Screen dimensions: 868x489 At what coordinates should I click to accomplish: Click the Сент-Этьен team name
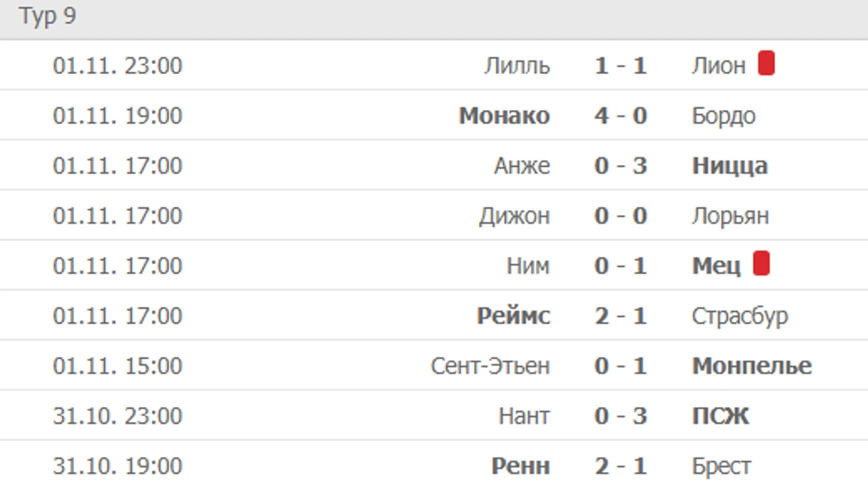(490, 365)
